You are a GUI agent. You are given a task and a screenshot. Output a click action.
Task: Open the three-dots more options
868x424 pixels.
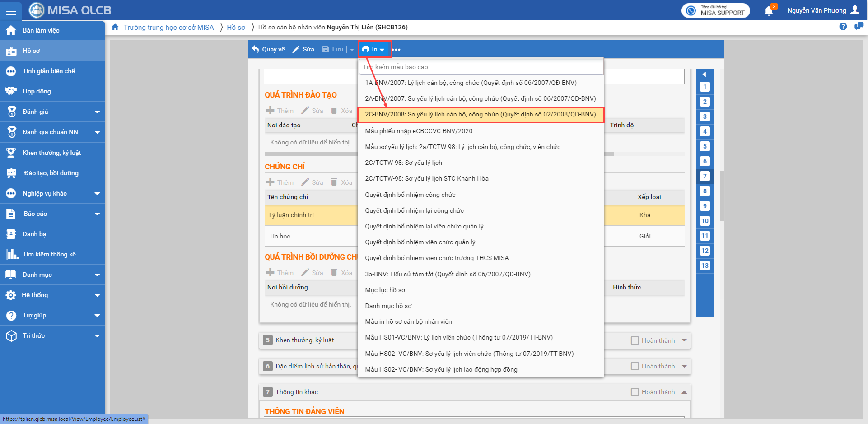[396, 50]
